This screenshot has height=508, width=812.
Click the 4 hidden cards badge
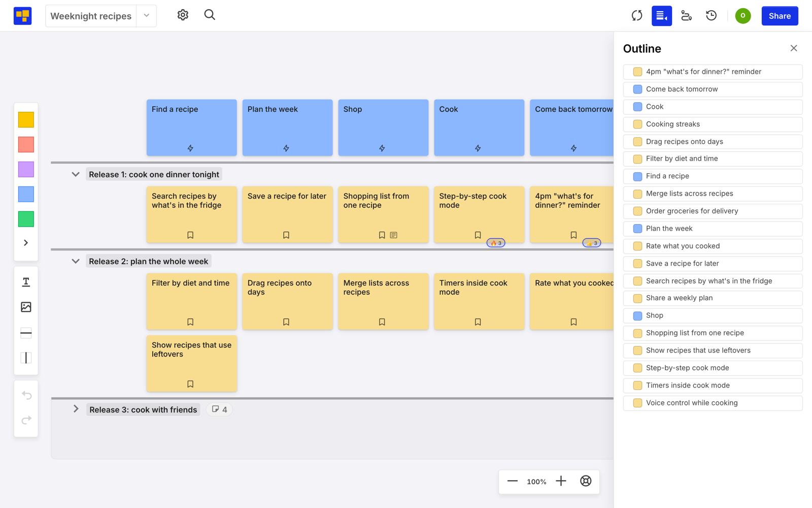coord(219,409)
